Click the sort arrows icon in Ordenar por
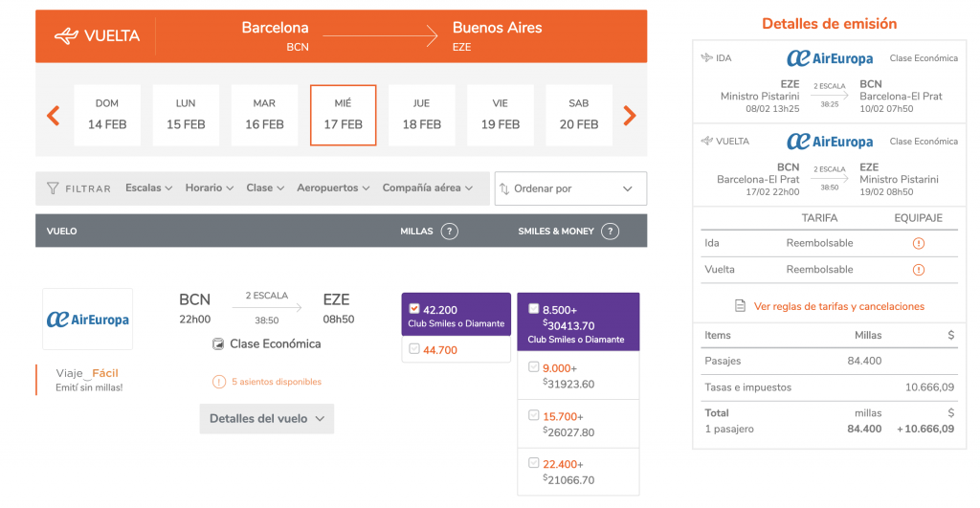This screenshot has width=980, height=508. pyautogui.click(x=504, y=188)
